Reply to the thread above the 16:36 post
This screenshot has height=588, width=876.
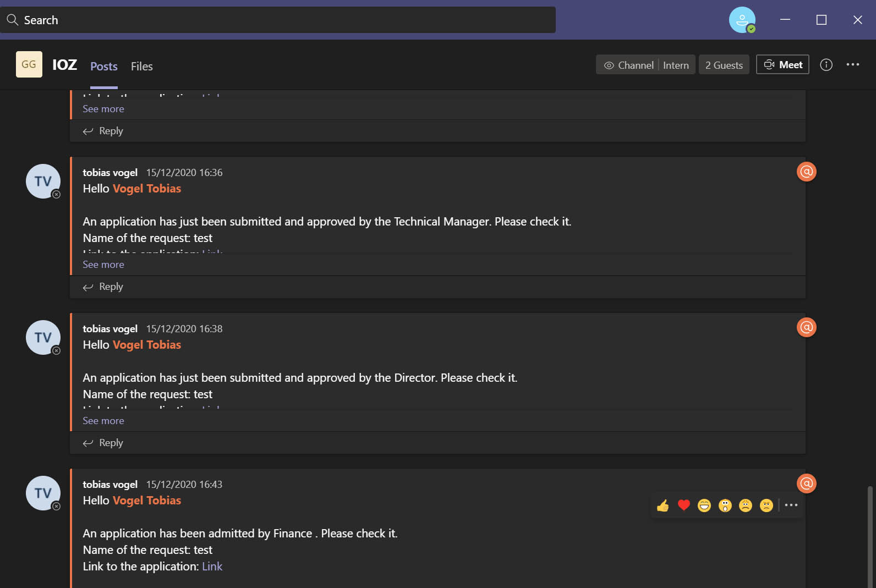(x=103, y=131)
